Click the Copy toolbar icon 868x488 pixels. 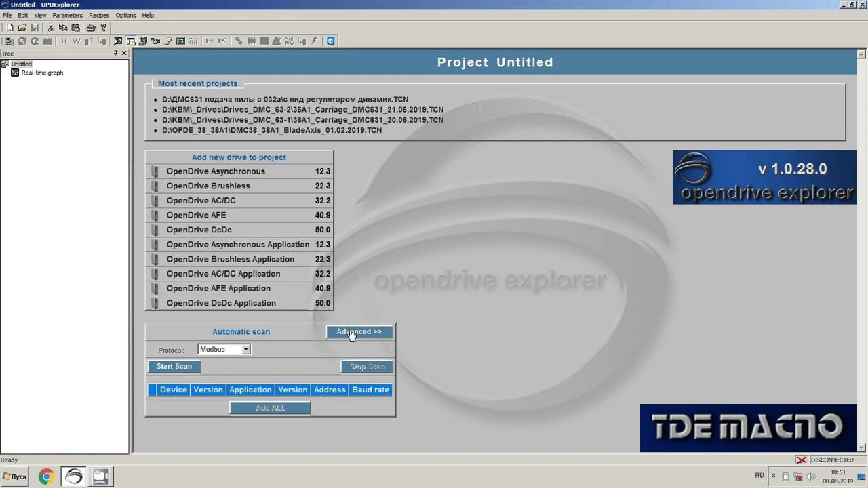coord(63,28)
